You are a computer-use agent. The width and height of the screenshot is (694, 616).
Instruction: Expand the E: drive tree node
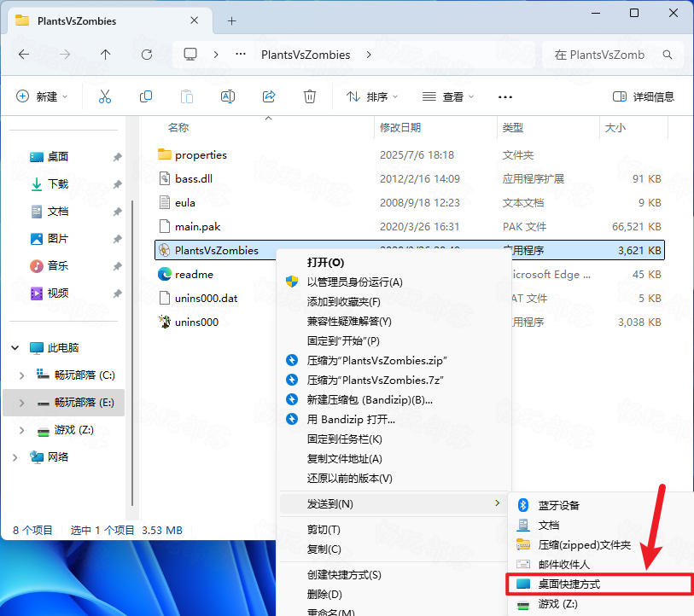pos(21,403)
